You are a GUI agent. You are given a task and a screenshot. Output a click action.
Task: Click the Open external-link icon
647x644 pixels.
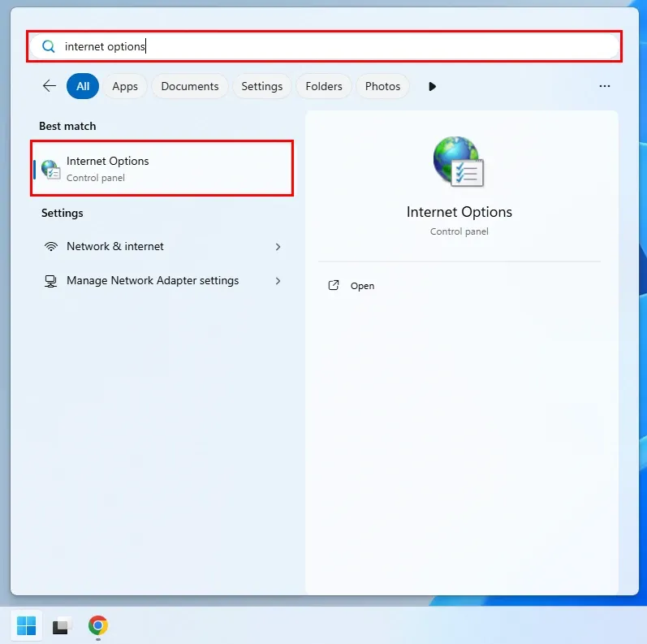click(x=334, y=285)
